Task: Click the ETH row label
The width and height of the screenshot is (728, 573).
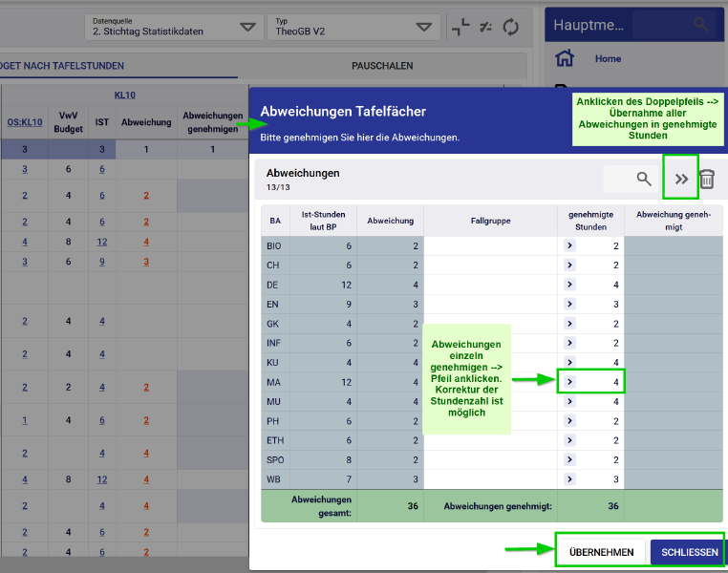Action: [x=275, y=441]
